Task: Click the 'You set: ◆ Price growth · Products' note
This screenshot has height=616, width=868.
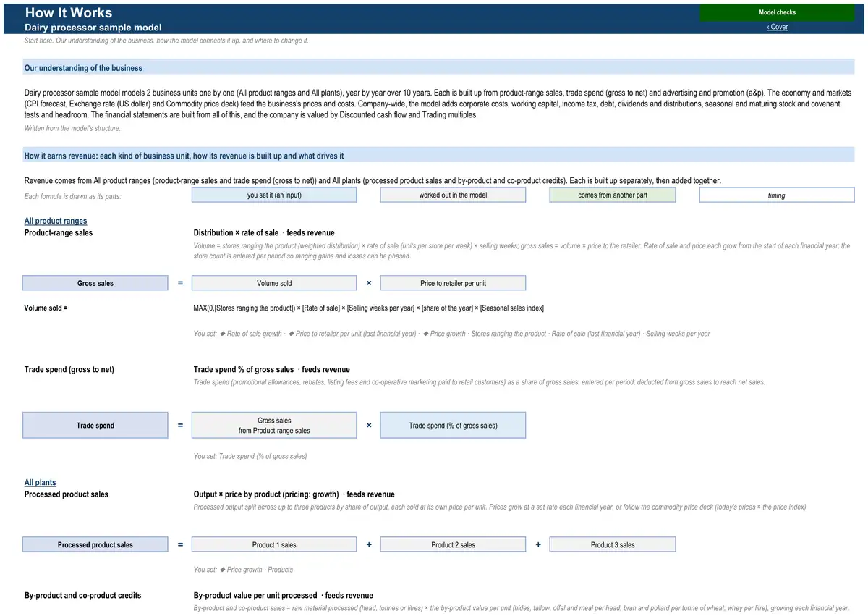Action: pos(243,570)
